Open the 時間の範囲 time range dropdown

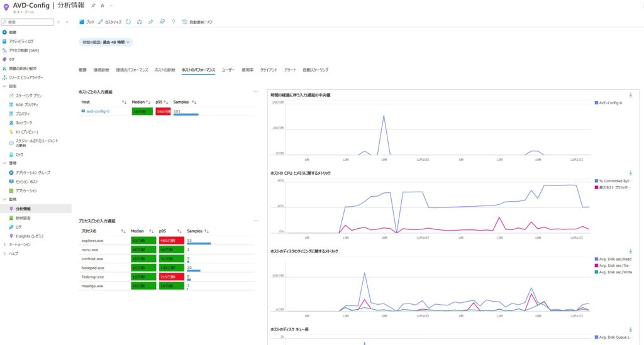click(106, 42)
